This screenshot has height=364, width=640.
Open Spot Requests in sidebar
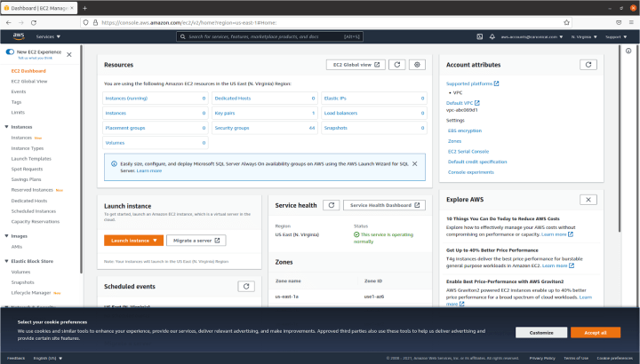tap(27, 170)
